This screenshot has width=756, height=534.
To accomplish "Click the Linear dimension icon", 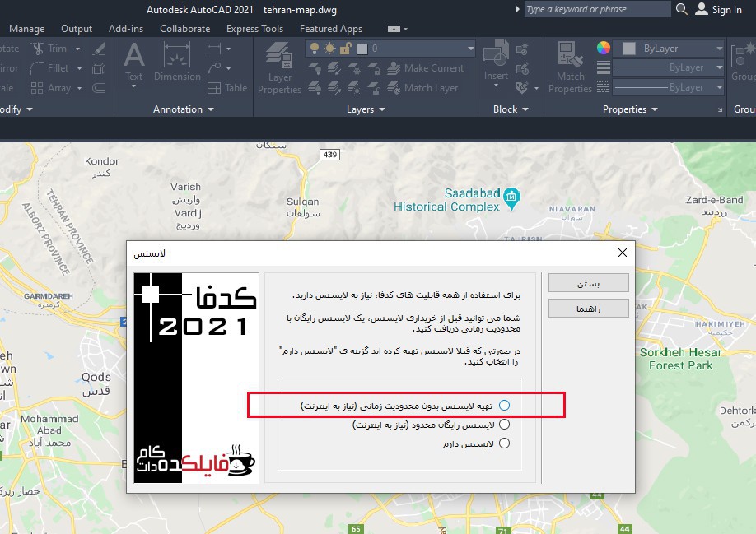I will click(213, 49).
